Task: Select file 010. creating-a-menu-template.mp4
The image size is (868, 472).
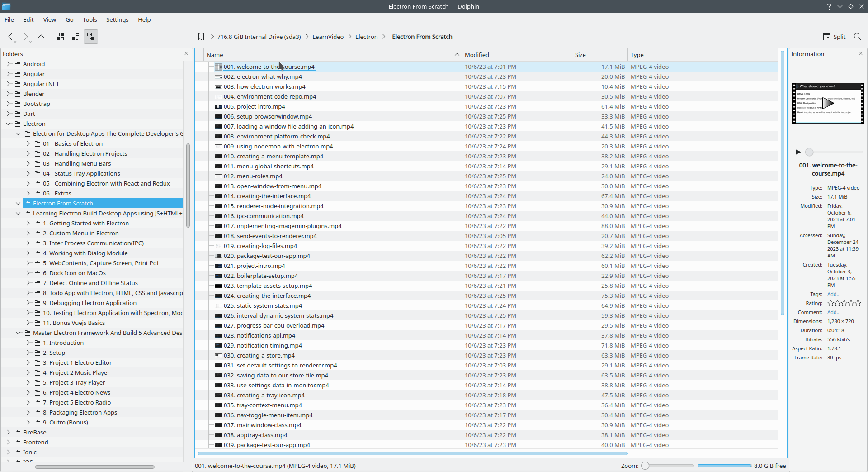Action: pos(274,157)
